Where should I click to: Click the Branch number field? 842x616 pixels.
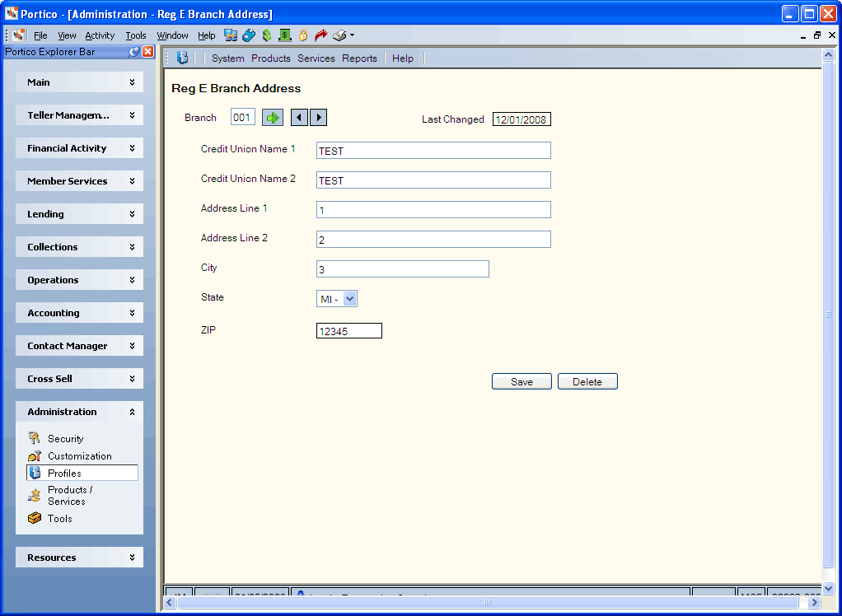243,118
